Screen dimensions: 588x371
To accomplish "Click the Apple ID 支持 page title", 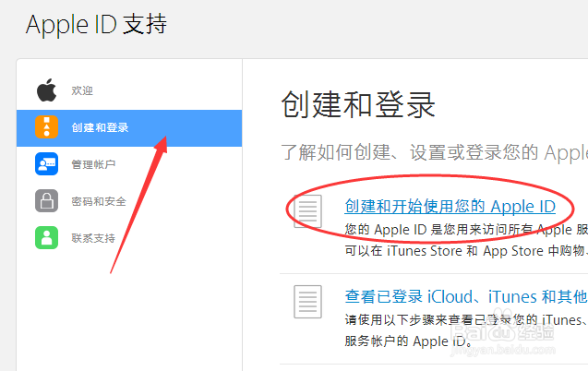I will point(96,24).
